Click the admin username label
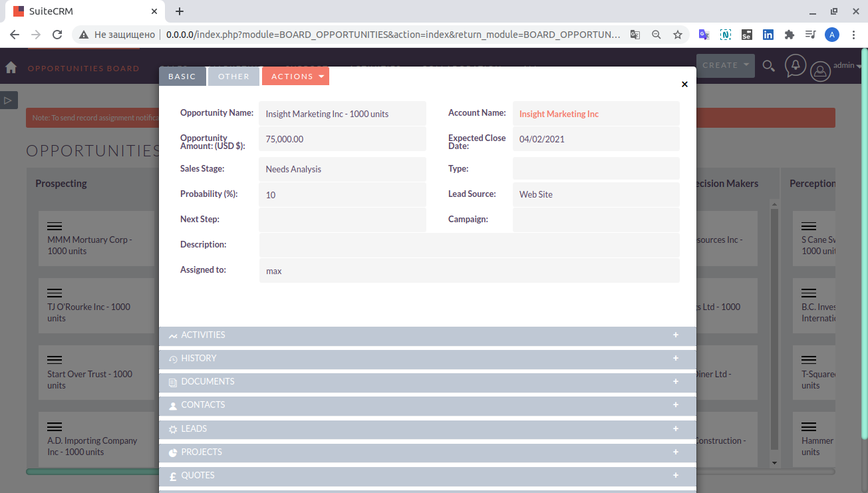868x493 pixels. [x=843, y=65]
